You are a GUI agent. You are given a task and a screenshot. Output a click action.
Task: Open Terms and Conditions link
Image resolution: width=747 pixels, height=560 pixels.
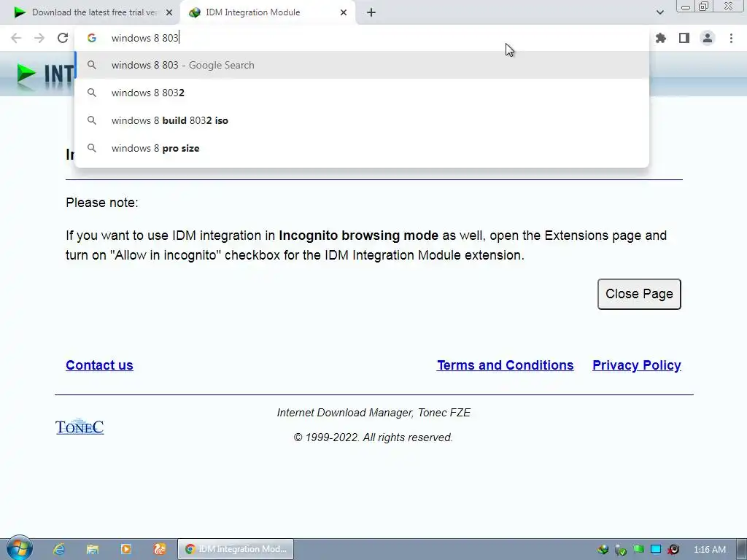[x=505, y=365]
